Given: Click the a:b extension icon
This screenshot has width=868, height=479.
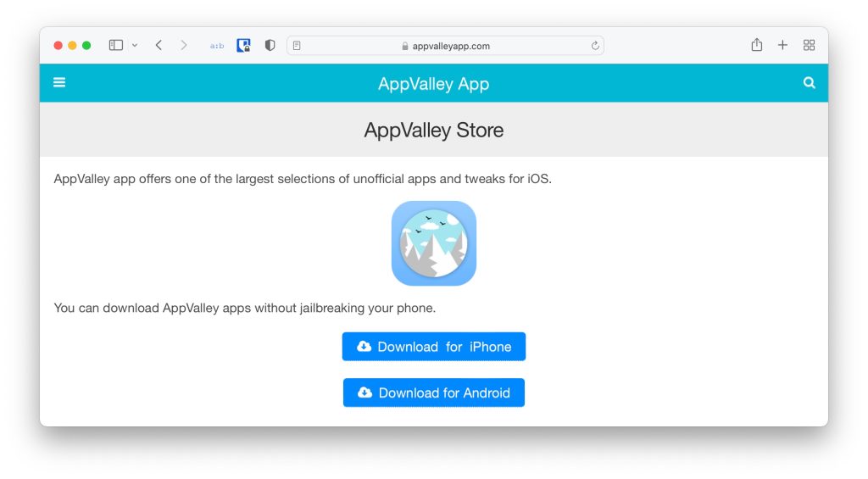Looking at the screenshot, I should point(216,46).
